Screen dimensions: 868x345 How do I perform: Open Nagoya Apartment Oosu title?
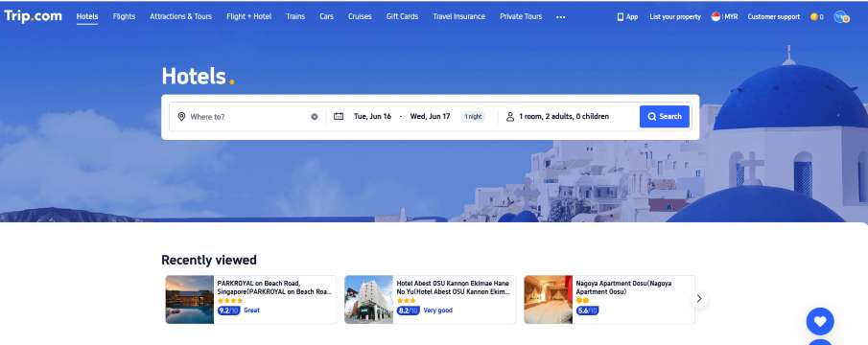coord(623,287)
